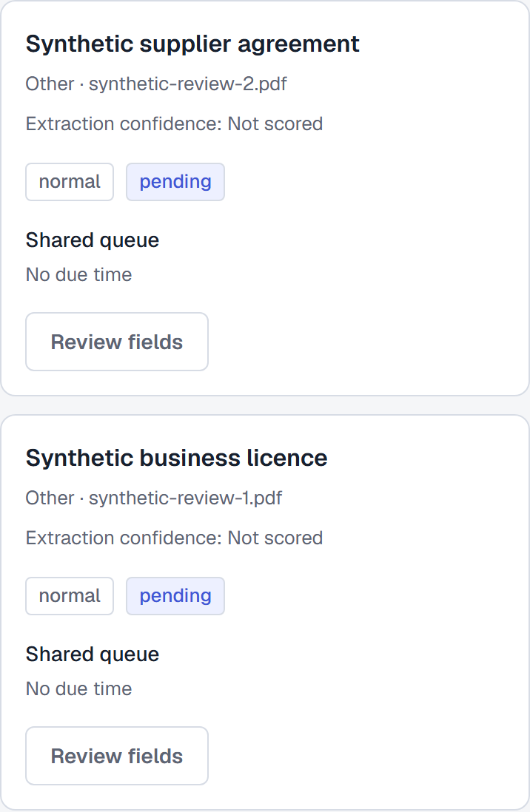The width and height of the screenshot is (530, 812).
Task: Select the Synthetic business licence title
Action: [176, 459]
